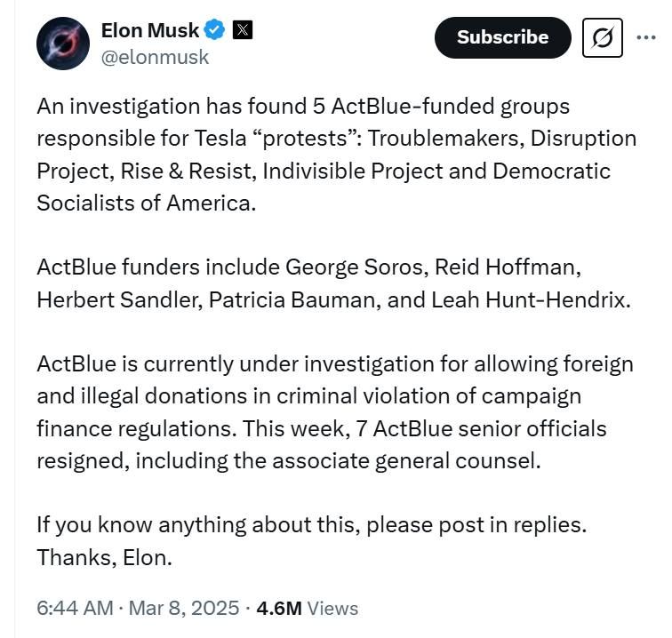Click the Views label beside the count
Screen dimensions: 672x638
coord(332,609)
